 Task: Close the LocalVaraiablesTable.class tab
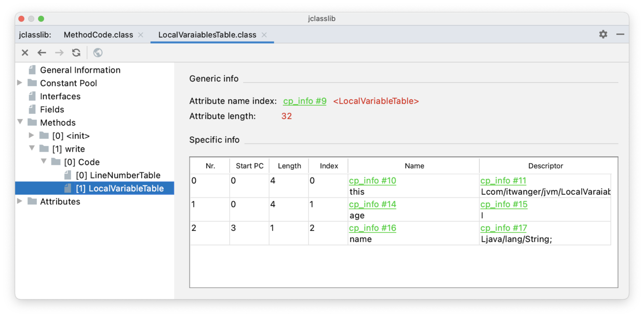[264, 35]
